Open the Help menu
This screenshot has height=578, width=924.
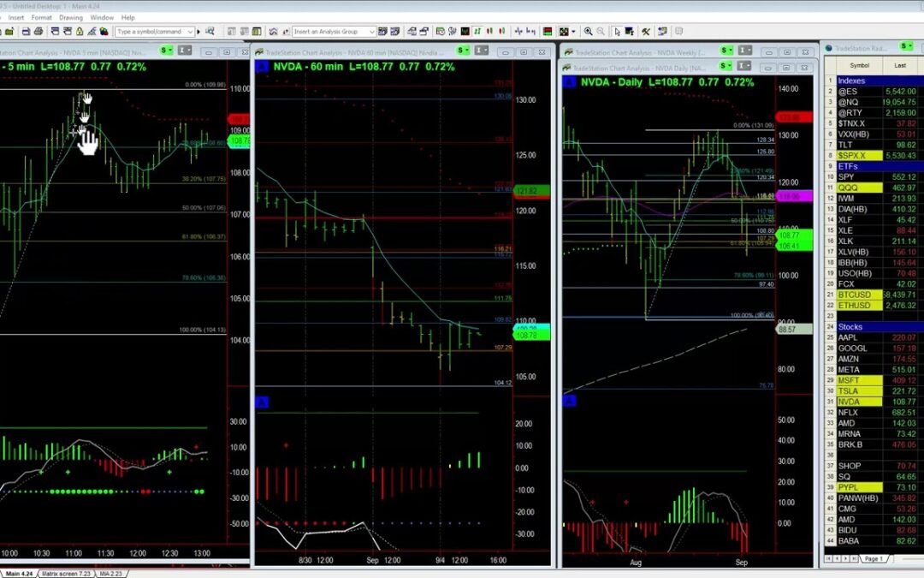(127, 18)
